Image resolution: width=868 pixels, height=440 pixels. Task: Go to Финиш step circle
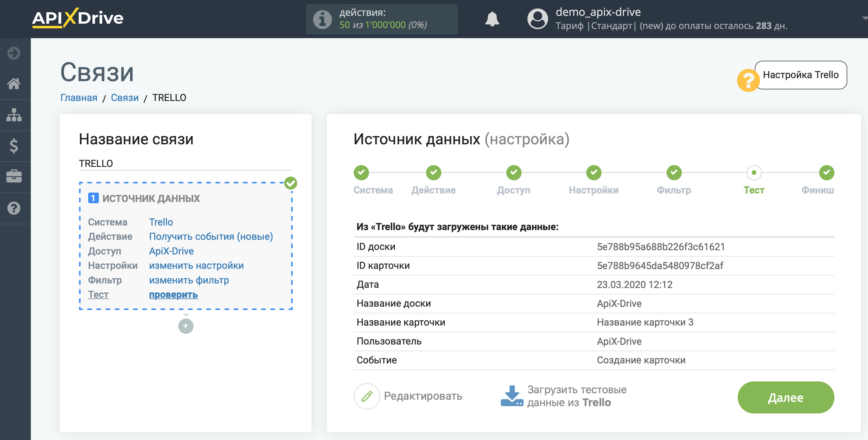tap(826, 172)
